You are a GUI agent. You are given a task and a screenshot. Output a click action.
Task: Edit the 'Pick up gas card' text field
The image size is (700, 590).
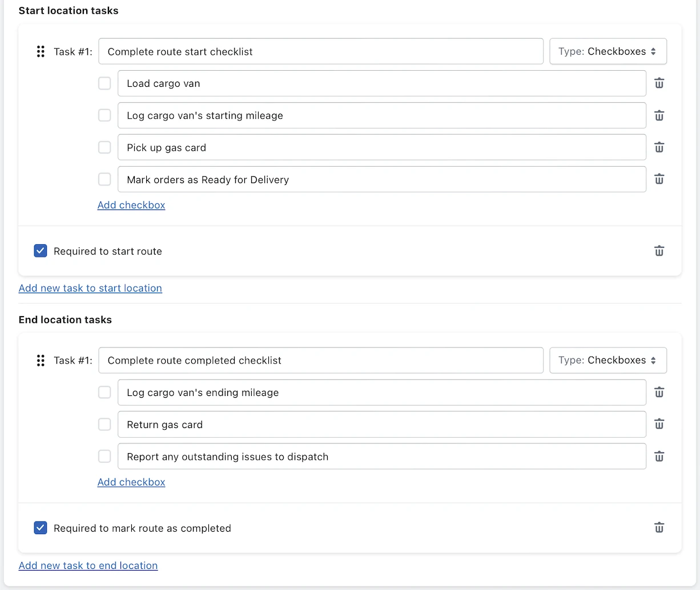coord(382,147)
